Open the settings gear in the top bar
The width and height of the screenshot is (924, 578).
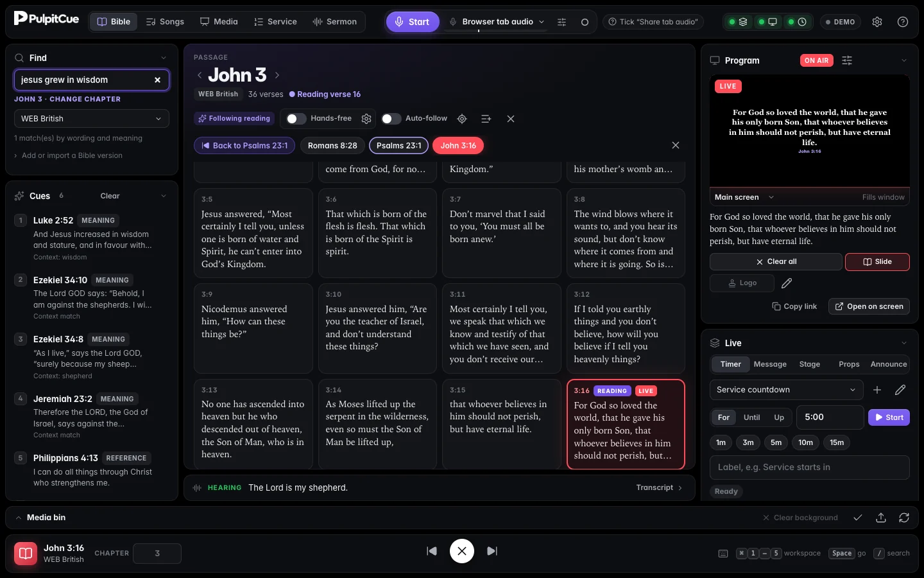point(877,22)
